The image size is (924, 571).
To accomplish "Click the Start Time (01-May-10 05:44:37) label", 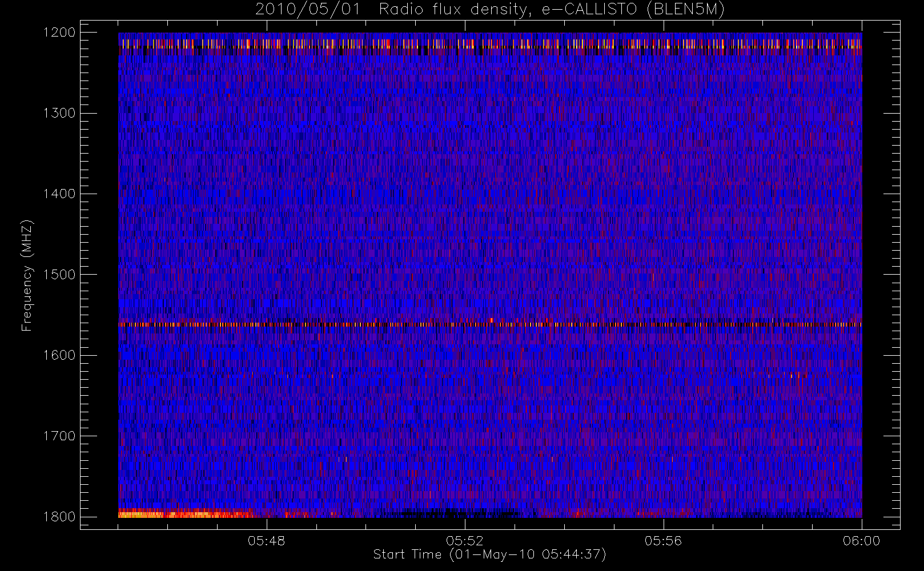I will (489, 554).
